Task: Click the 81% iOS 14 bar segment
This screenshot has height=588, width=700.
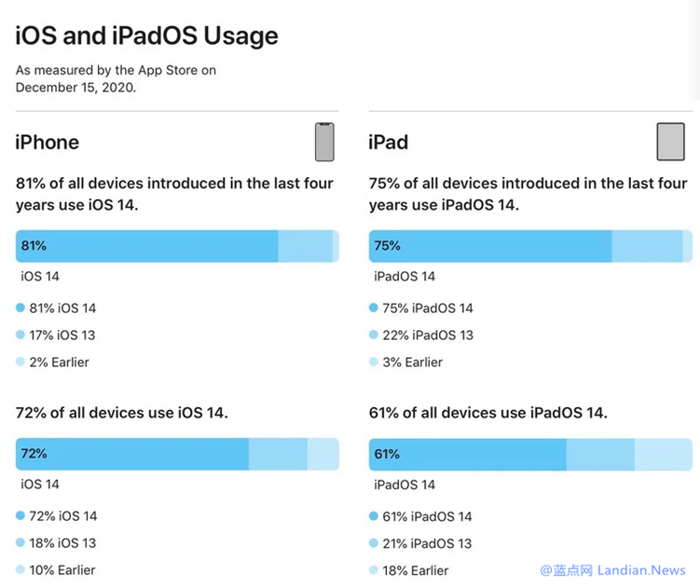Action: coord(146,246)
